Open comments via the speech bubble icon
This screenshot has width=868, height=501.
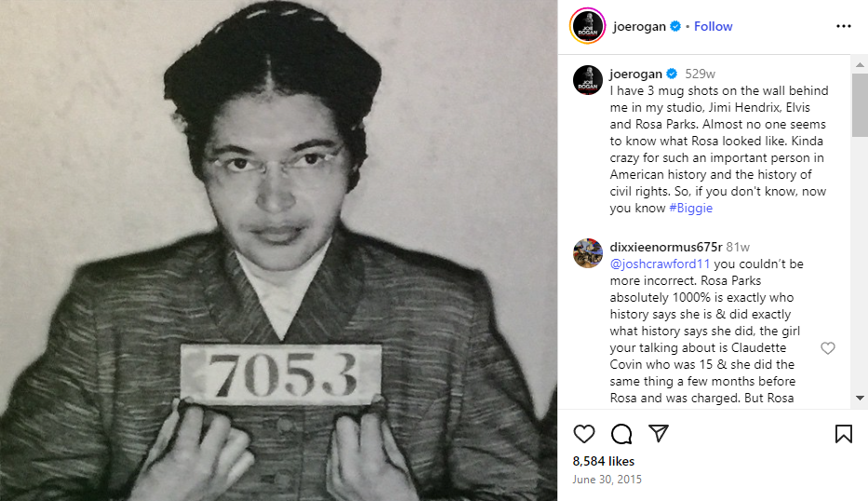click(621, 434)
